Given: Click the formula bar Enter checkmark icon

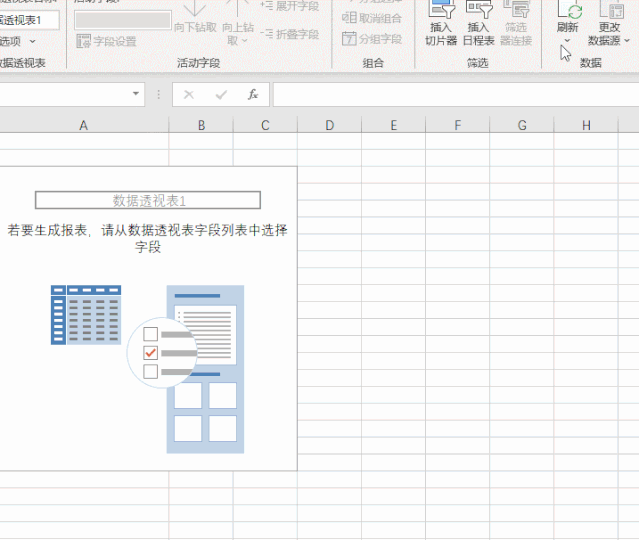Looking at the screenshot, I should point(221,95).
